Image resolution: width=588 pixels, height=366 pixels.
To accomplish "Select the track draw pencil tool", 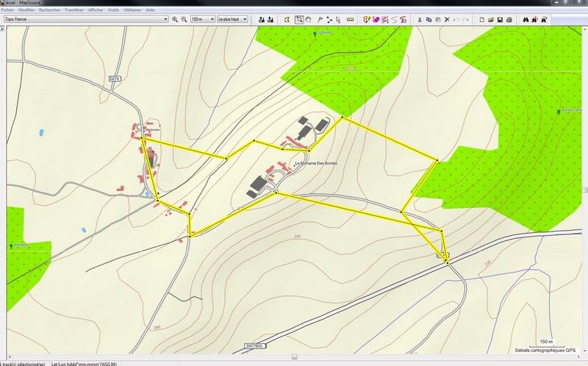I will (367, 19).
